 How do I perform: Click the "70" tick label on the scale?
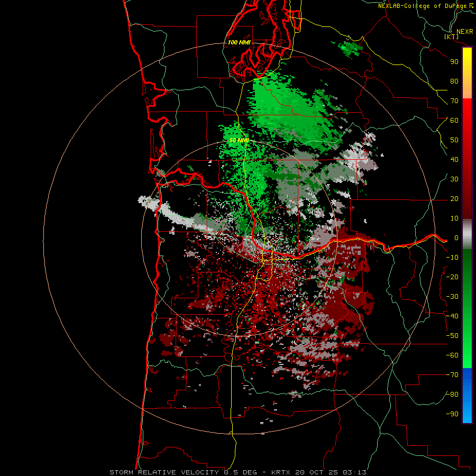click(x=454, y=101)
